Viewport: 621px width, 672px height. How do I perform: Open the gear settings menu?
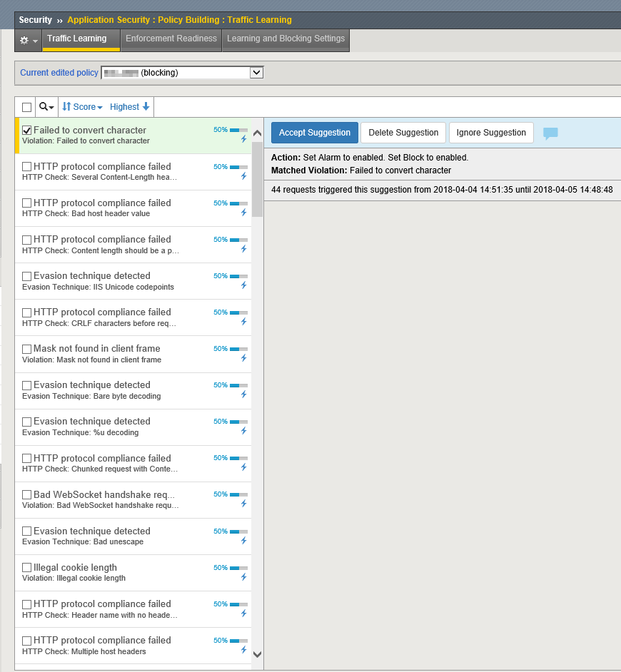pyautogui.click(x=29, y=40)
